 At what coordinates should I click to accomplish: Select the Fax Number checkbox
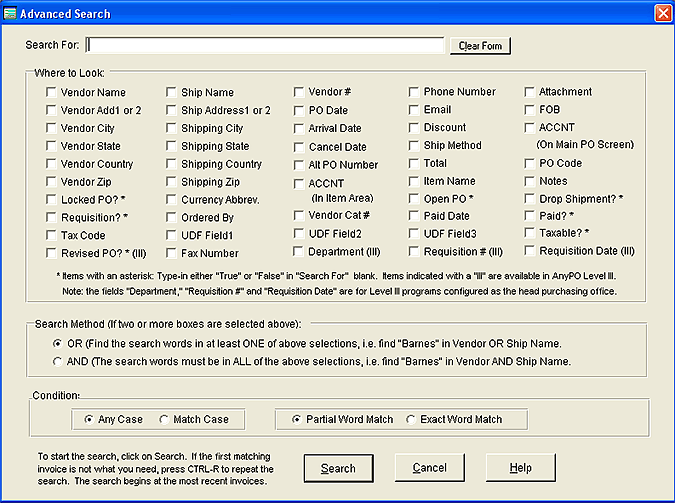171,253
